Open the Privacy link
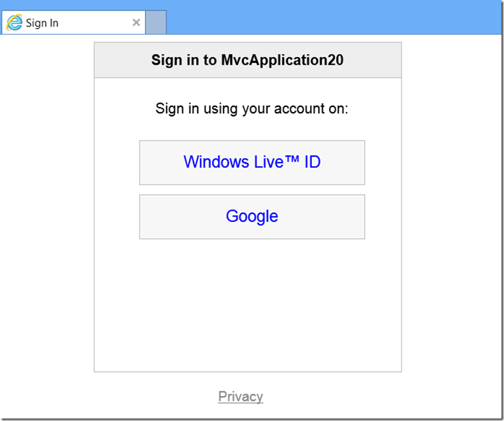 [x=240, y=396]
